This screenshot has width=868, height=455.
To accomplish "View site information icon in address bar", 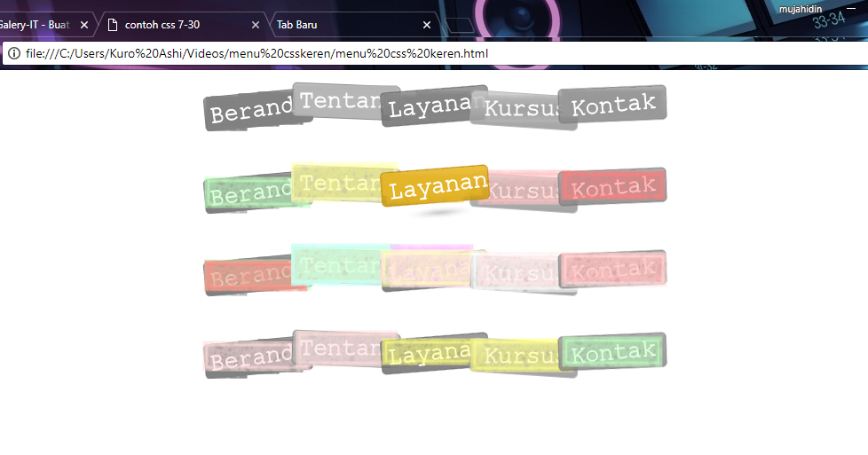I will (x=14, y=54).
